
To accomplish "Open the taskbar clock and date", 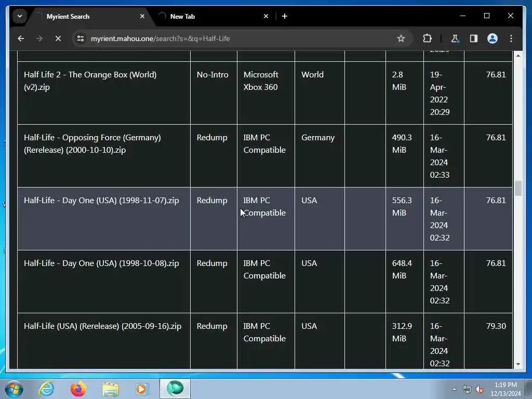I will pos(506,389).
